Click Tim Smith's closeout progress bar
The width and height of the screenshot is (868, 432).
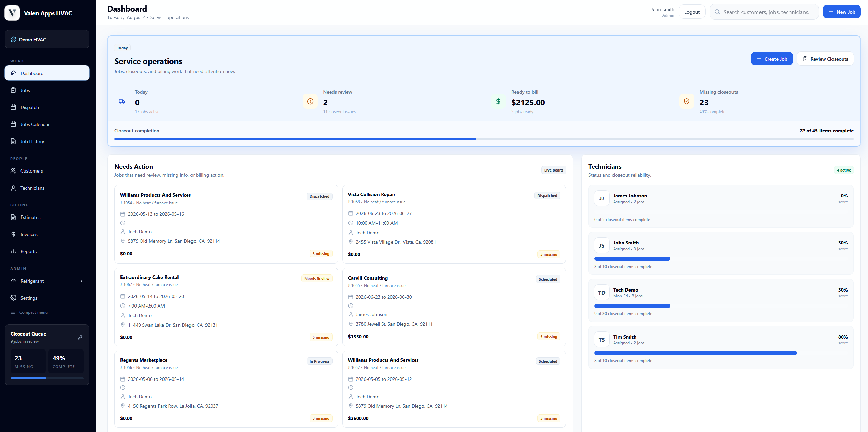(x=721, y=353)
